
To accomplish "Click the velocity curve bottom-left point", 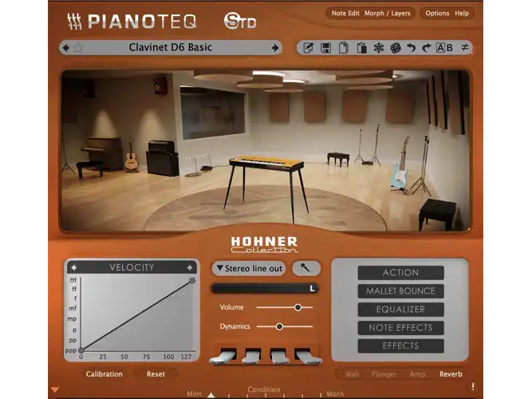I will click(81, 350).
